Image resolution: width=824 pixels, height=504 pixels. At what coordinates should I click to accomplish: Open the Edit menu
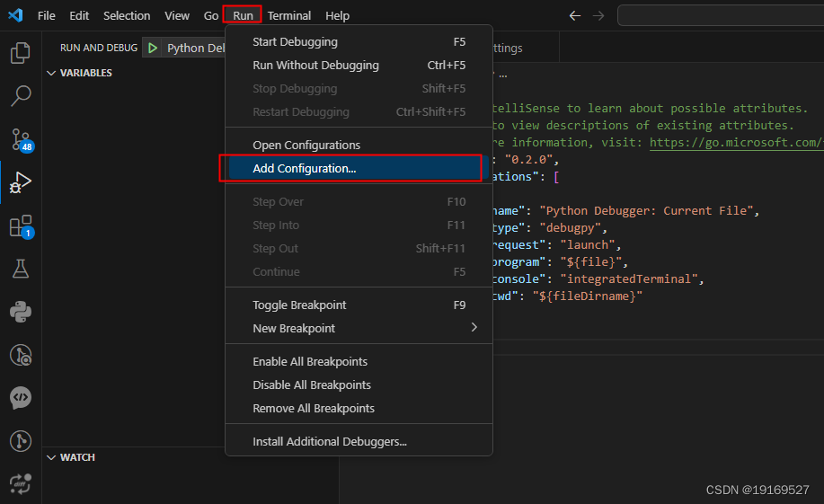tap(79, 16)
